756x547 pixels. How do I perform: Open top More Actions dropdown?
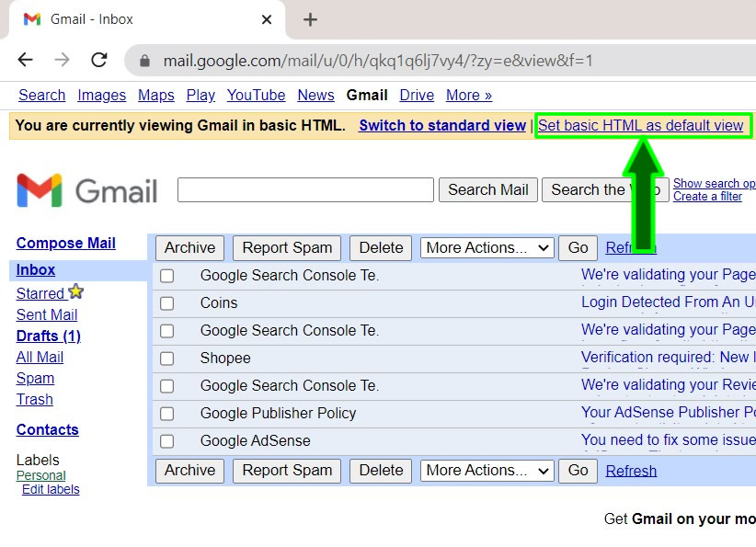click(487, 247)
